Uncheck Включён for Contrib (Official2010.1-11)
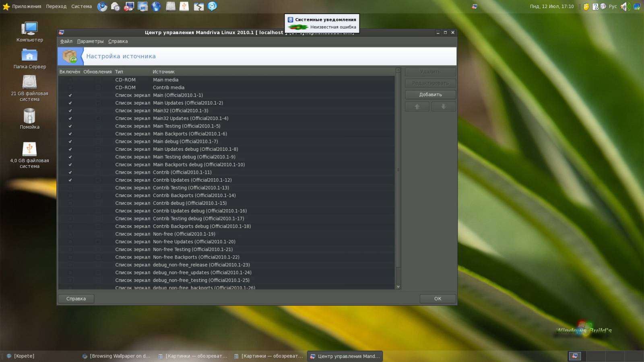 pos(70,172)
